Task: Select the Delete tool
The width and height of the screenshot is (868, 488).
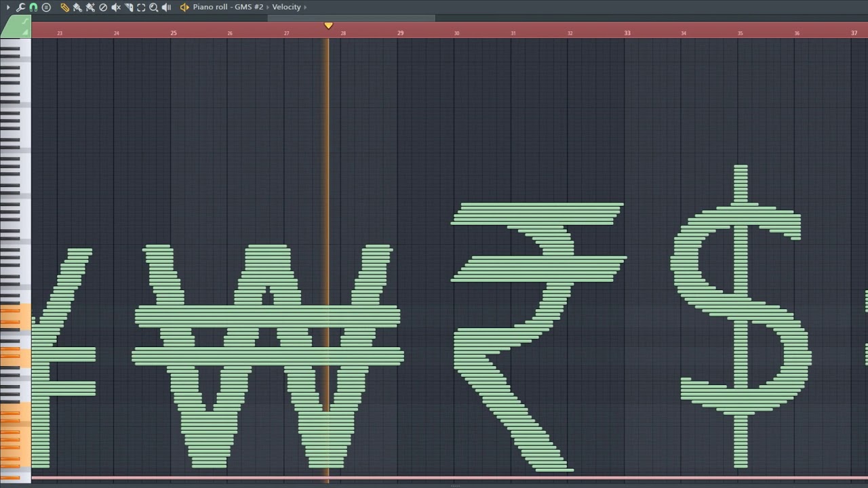Action: (x=103, y=7)
